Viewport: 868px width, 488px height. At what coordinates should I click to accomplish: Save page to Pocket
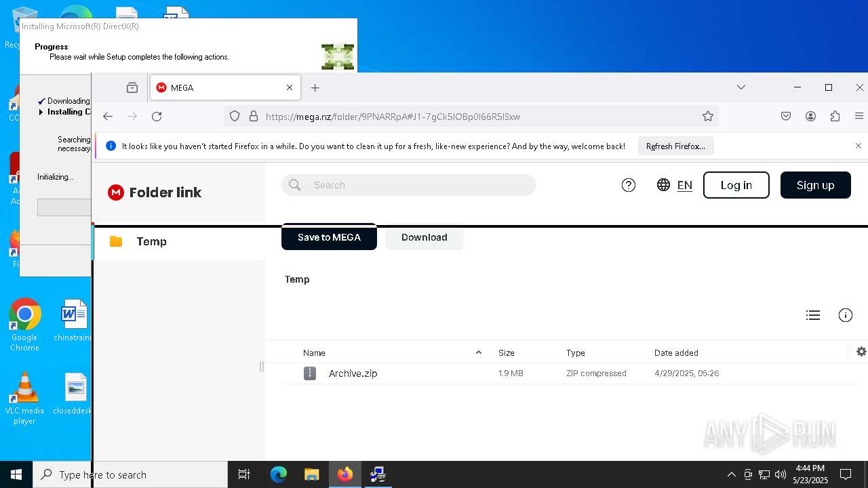786,117
